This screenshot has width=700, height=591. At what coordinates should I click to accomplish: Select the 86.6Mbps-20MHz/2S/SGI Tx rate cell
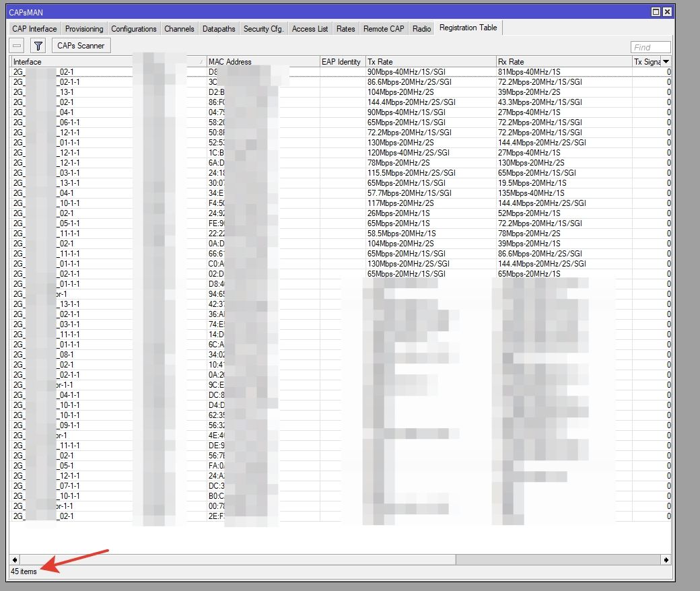click(409, 82)
